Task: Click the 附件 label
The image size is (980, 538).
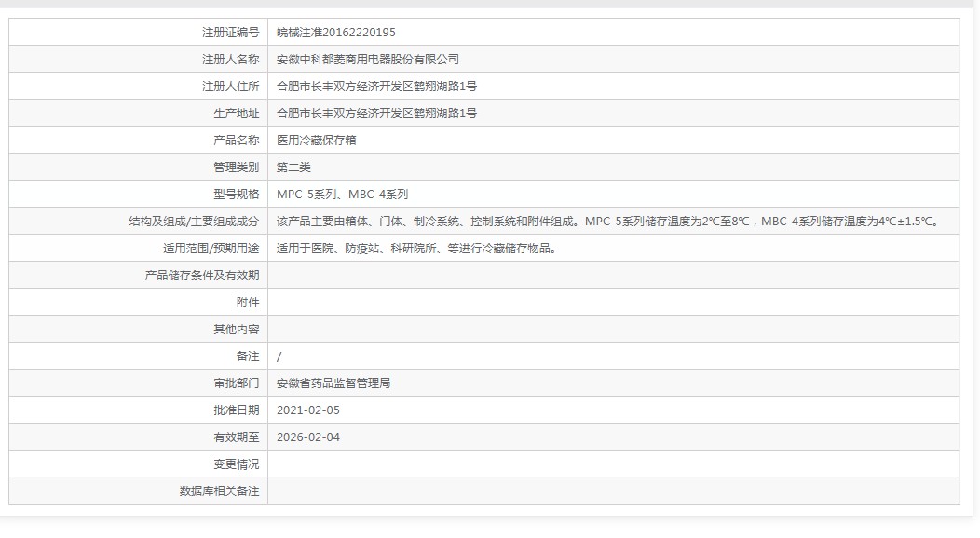Action: point(248,303)
